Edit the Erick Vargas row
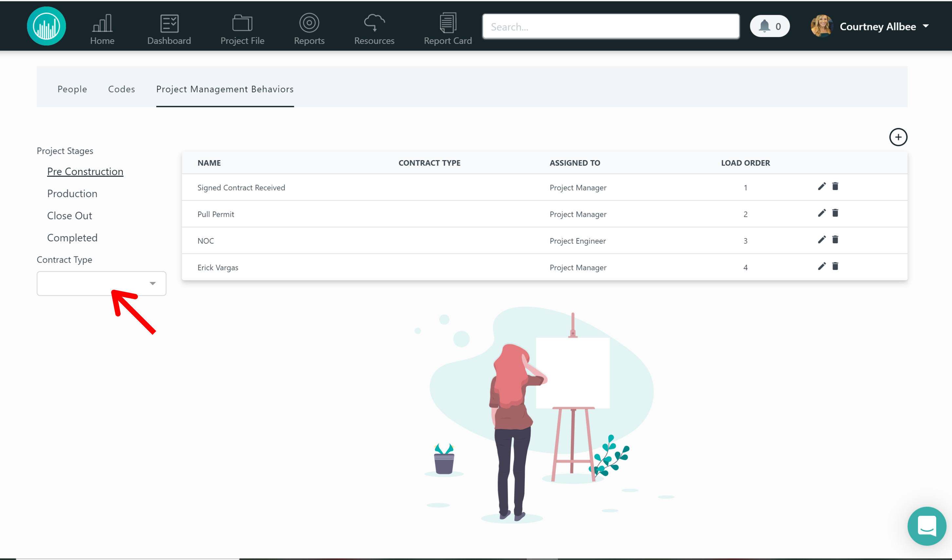 (x=821, y=267)
